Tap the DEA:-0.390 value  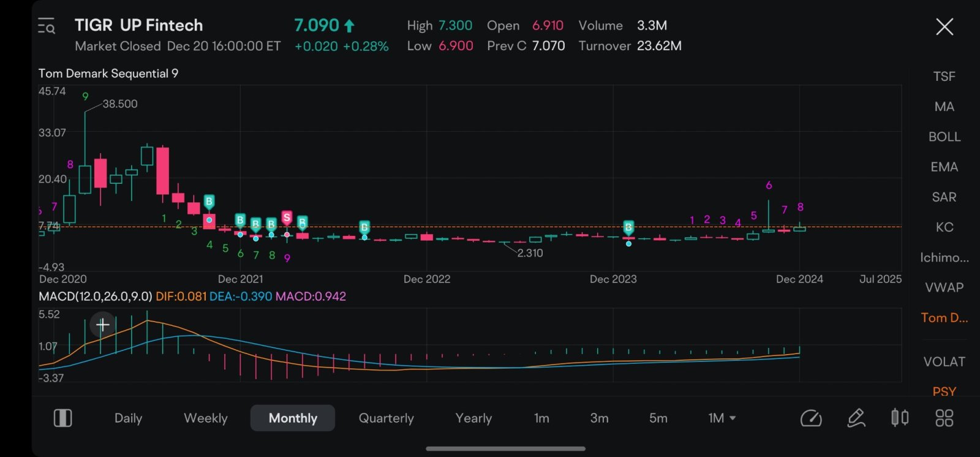click(241, 296)
